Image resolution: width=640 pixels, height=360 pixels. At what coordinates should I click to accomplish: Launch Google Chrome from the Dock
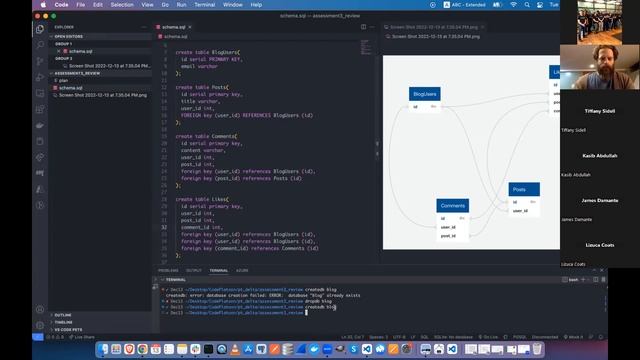(x=142, y=349)
